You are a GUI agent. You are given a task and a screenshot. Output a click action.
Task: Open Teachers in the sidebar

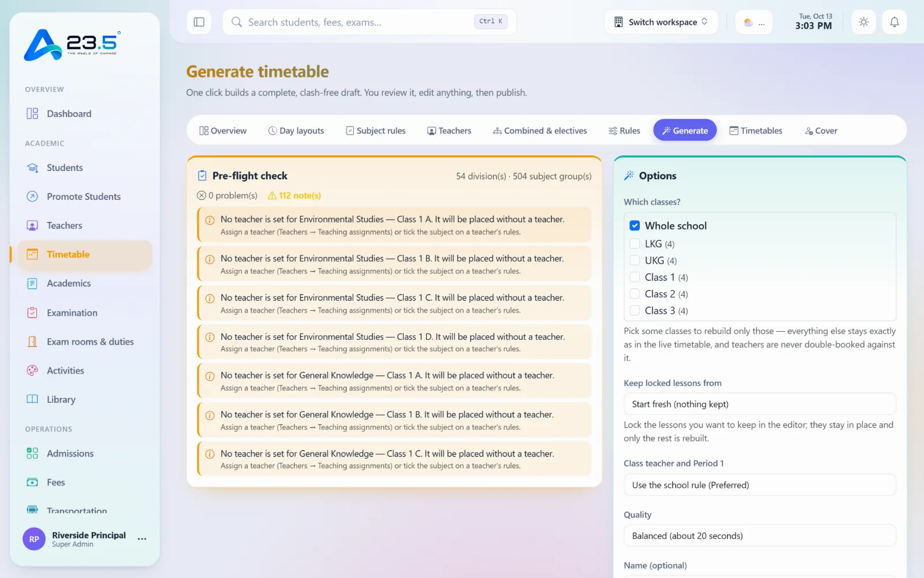click(x=84, y=225)
